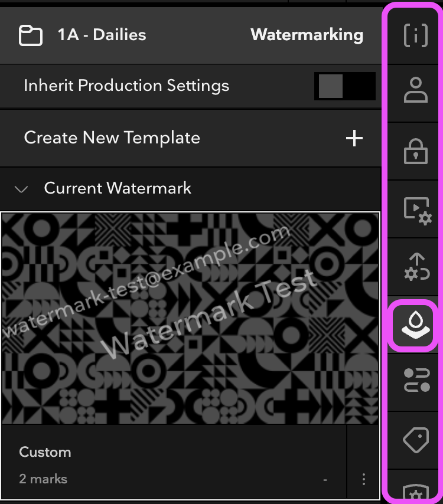Click the Watermarking panel title

[307, 35]
